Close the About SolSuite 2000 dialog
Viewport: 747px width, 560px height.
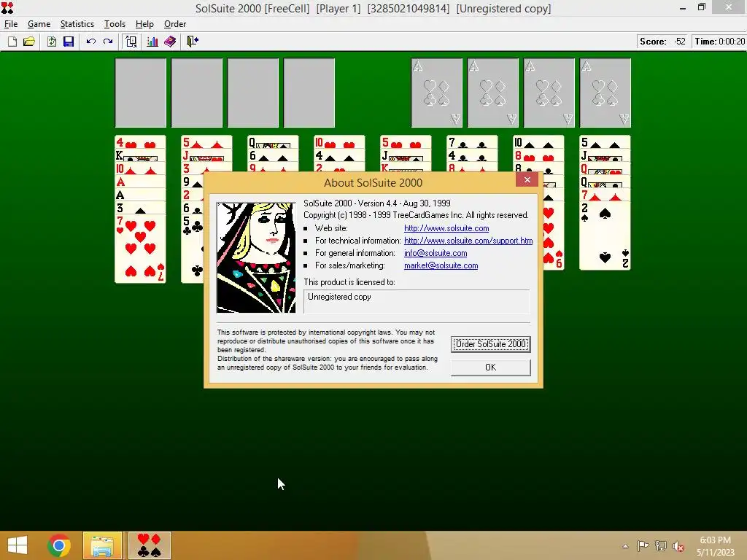click(527, 179)
